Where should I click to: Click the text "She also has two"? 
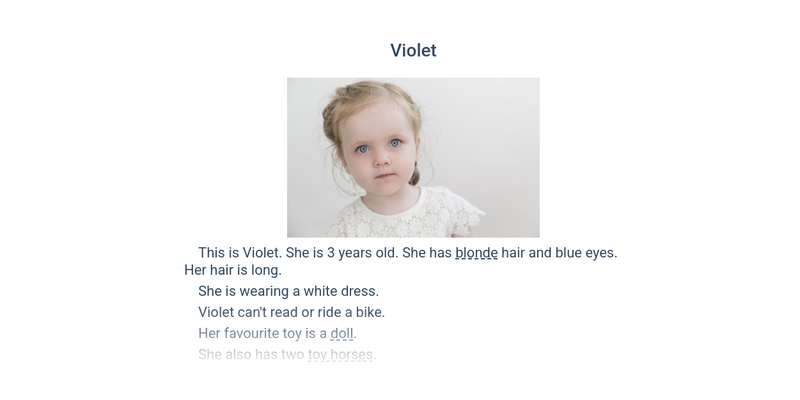[251, 354]
